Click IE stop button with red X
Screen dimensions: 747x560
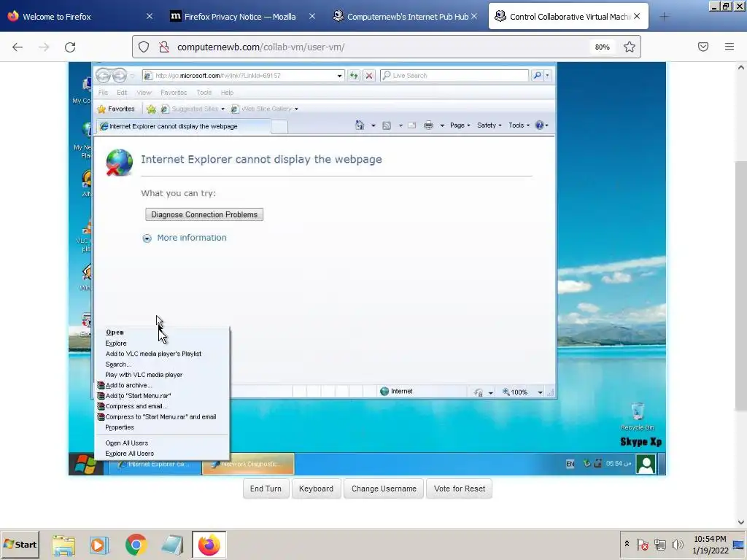click(368, 75)
